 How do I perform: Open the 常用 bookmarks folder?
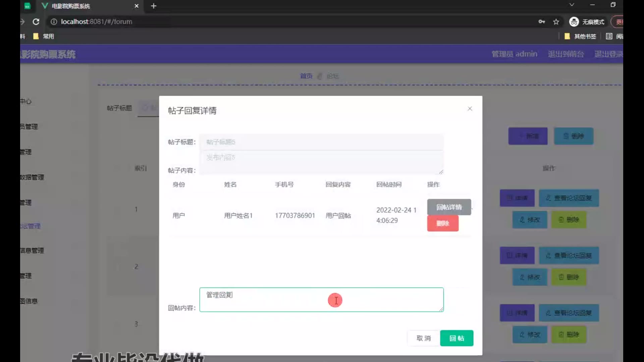(44, 36)
